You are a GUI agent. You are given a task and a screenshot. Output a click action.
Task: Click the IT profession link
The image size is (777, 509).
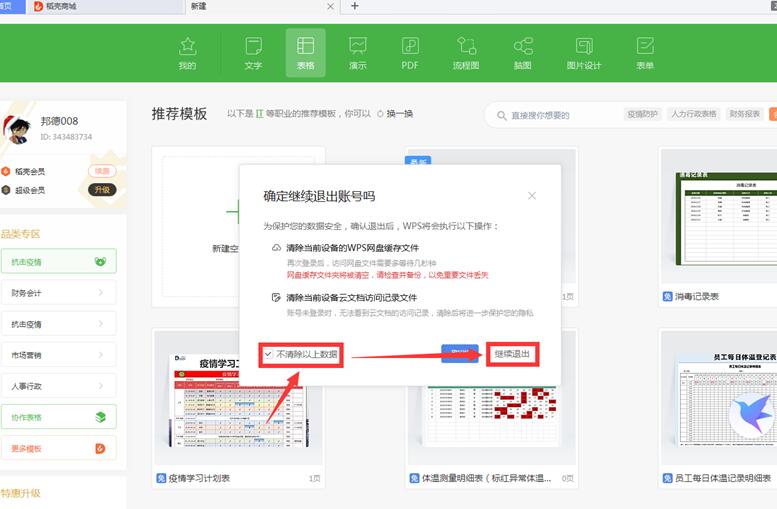[x=259, y=114]
